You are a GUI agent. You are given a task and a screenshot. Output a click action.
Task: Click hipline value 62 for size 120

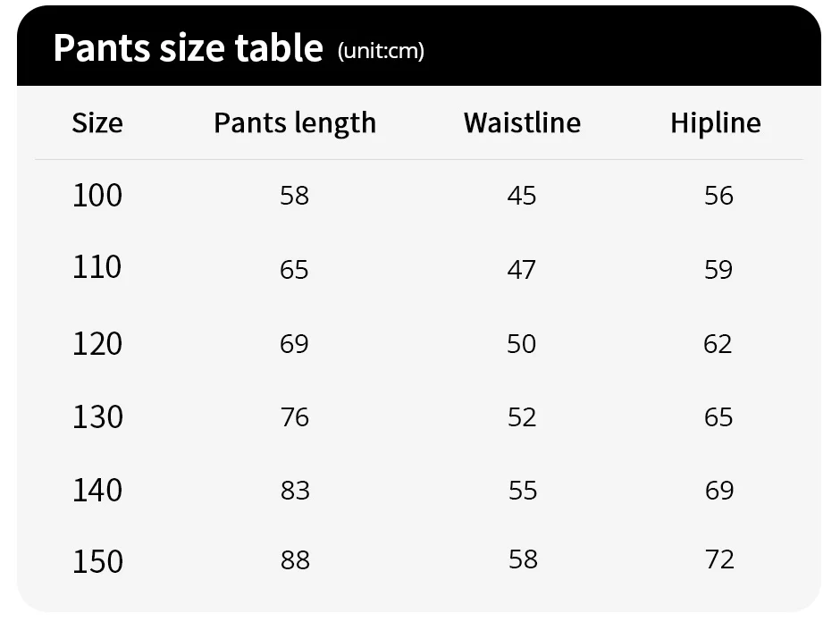(x=718, y=344)
